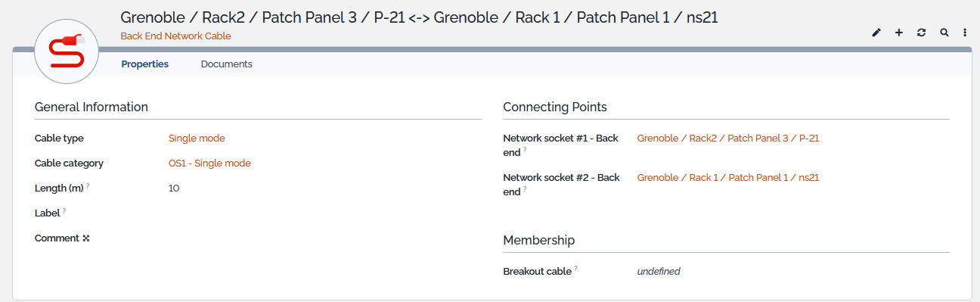The width and height of the screenshot is (980, 302).
Task: Open Grenoble / Rack2 / Patch Panel 3 / P-21 link
Action: [x=728, y=139]
